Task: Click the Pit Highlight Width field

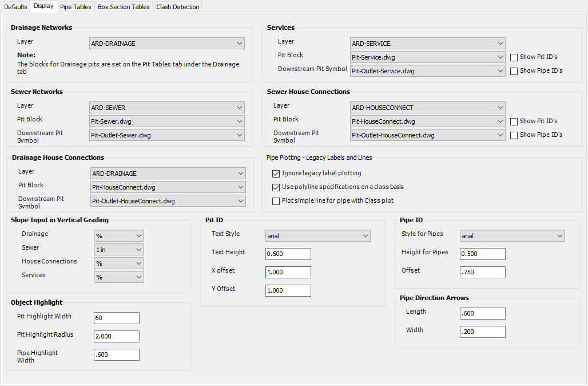Action: pyautogui.click(x=117, y=318)
